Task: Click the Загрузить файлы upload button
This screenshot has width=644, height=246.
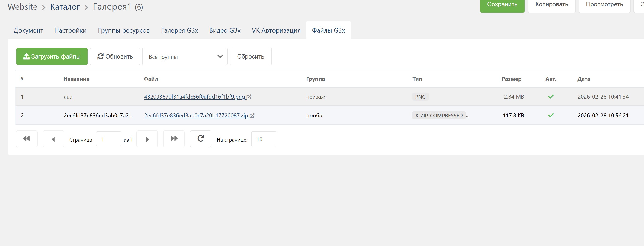Action: point(52,57)
